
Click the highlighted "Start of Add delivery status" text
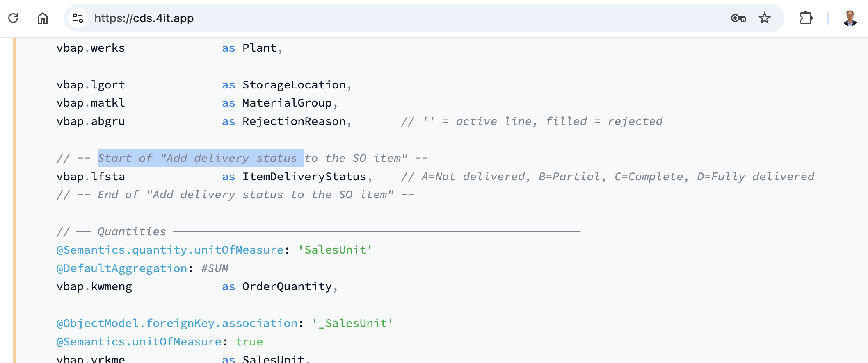[201, 158]
